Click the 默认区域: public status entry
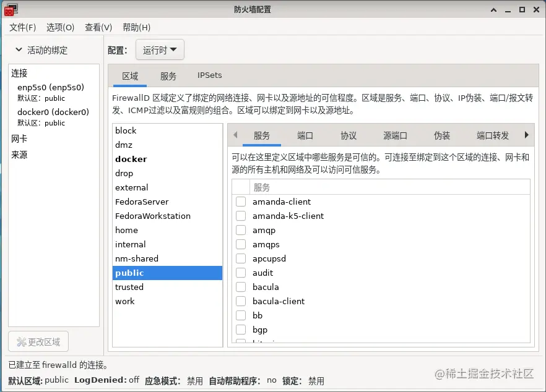 click(38, 380)
